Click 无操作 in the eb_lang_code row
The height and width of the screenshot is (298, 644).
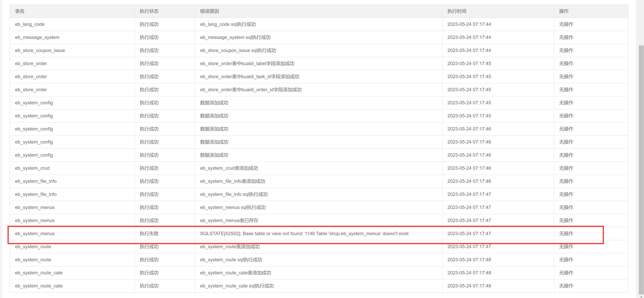[566, 24]
